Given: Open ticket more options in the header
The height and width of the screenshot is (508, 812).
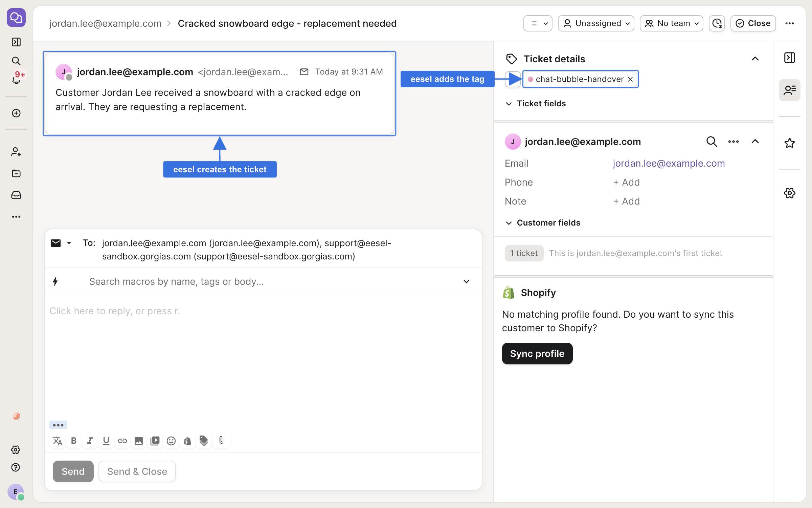Looking at the screenshot, I should coord(790,23).
